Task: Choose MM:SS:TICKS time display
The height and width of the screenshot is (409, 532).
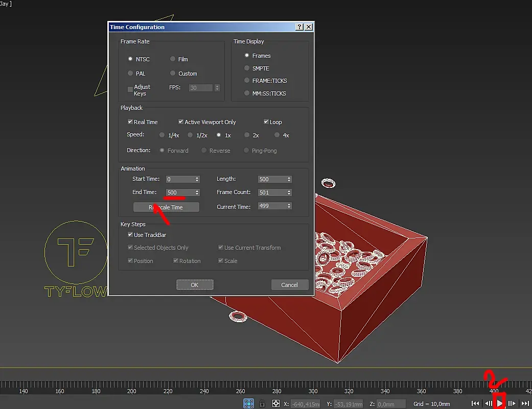Action: point(247,93)
